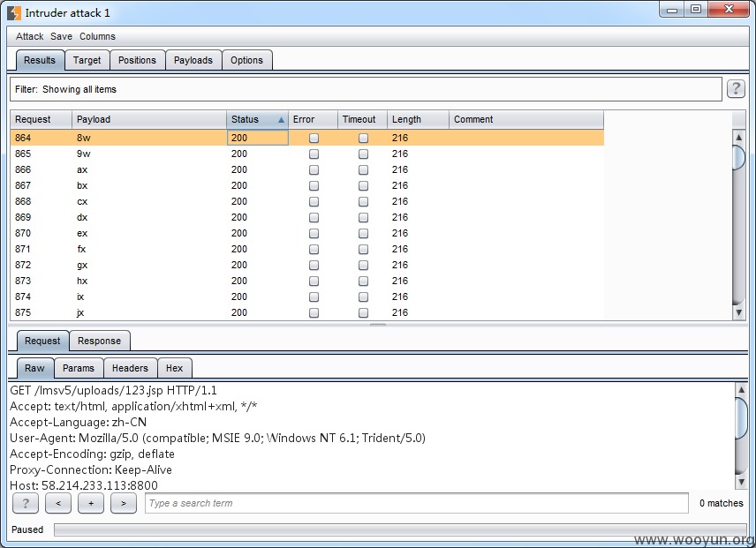Image resolution: width=756 pixels, height=548 pixels.
Task: Toggle Error checkbox for request 866
Action: pos(314,170)
